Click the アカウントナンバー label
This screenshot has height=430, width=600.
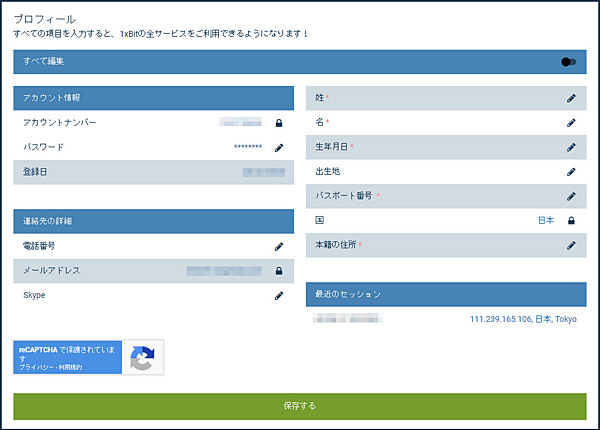click(60, 122)
